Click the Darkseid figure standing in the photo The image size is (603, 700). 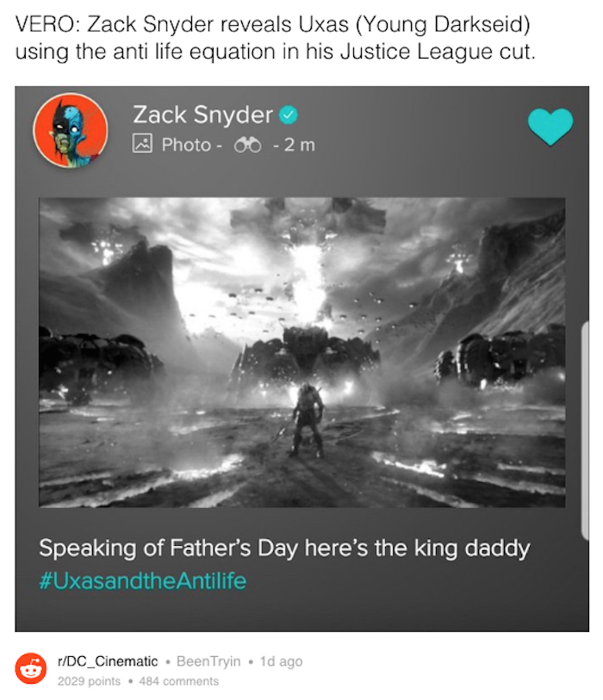tap(306, 420)
